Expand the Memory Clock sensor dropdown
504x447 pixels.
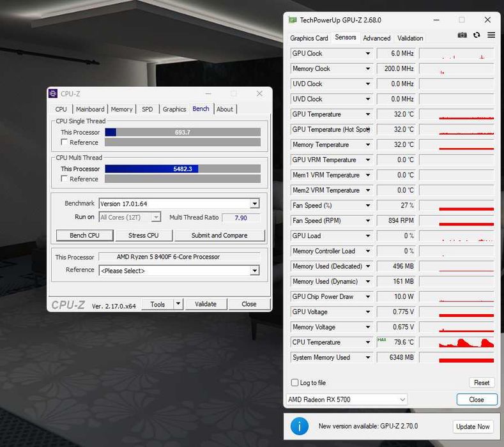(368, 68)
